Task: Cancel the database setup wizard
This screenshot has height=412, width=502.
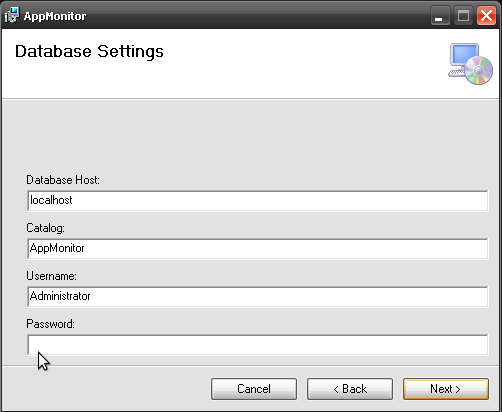Action: 254,389
